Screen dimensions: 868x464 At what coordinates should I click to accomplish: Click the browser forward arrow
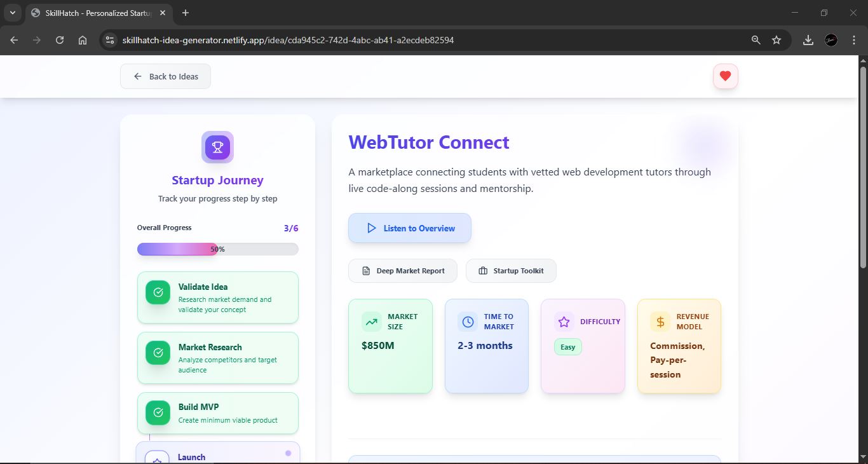(x=37, y=40)
